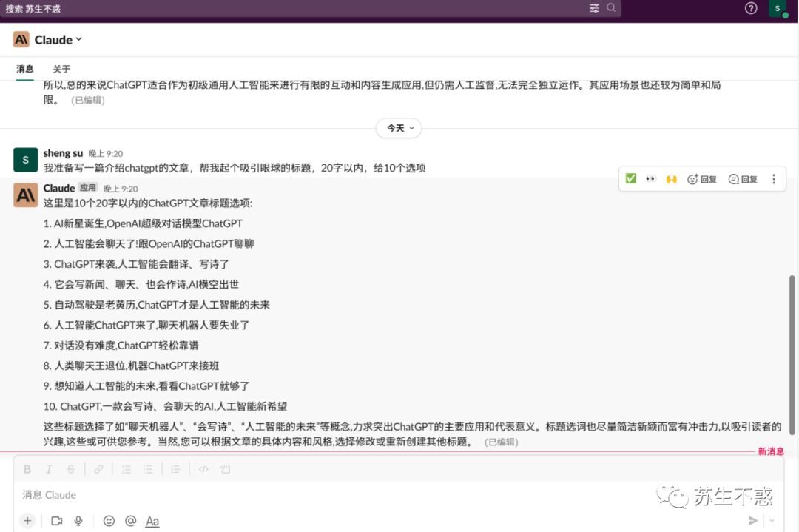Click the Claude app logo in header
This screenshot has height=532, width=799.
(21, 39)
